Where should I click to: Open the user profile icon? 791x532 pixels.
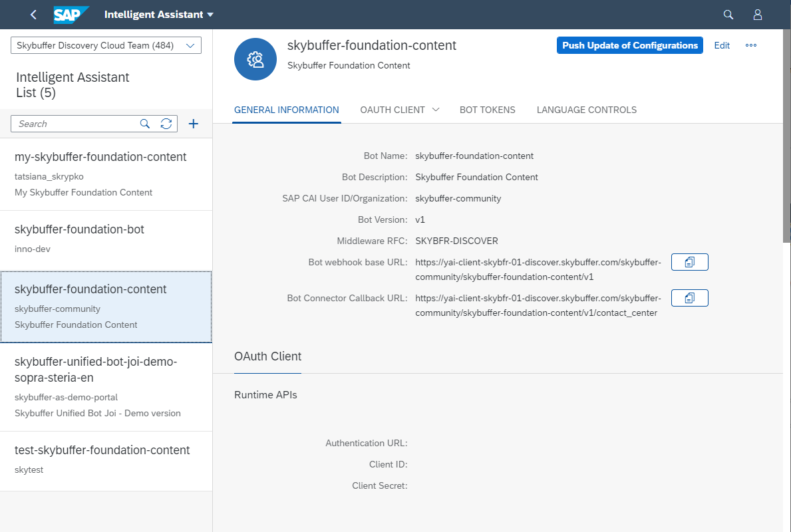click(757, 15)
